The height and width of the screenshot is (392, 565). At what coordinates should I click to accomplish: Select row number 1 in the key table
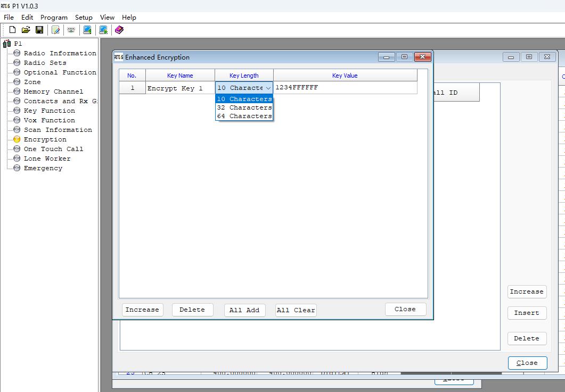click(132, 88)
